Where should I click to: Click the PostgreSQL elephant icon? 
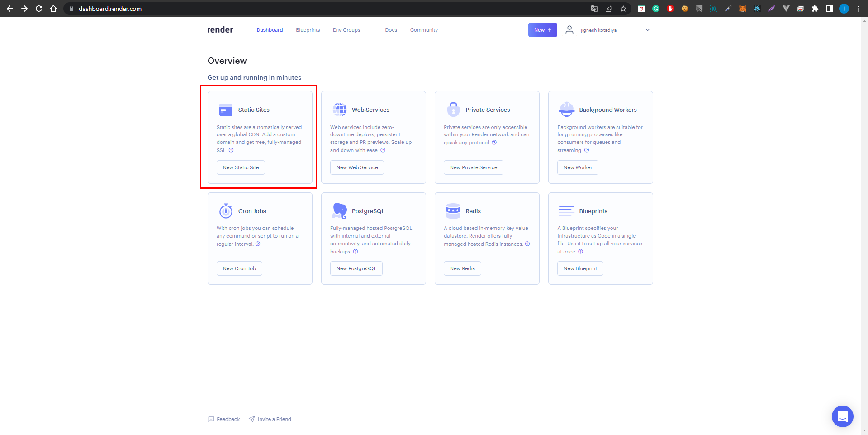(x=339, y=210)
